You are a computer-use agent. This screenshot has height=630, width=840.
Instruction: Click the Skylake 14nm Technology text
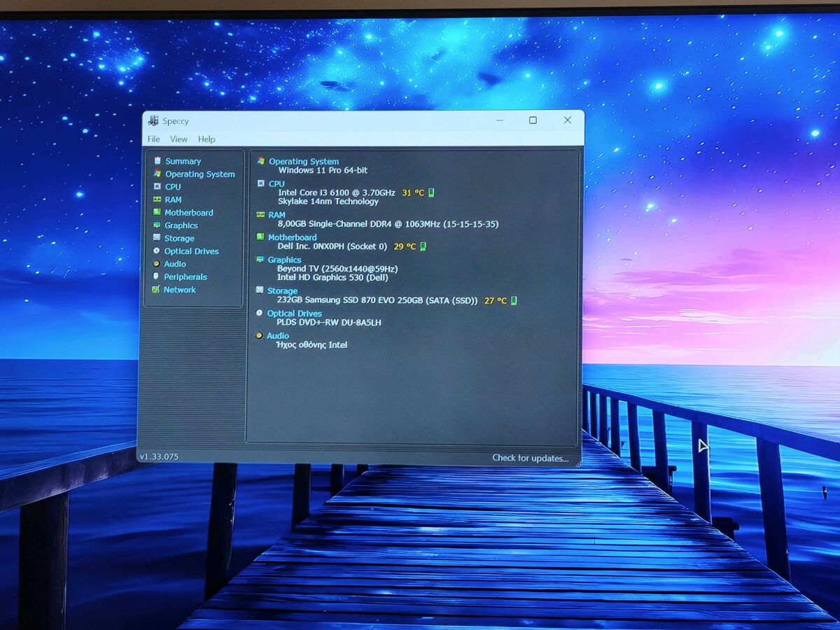click(x=328, y=201)
